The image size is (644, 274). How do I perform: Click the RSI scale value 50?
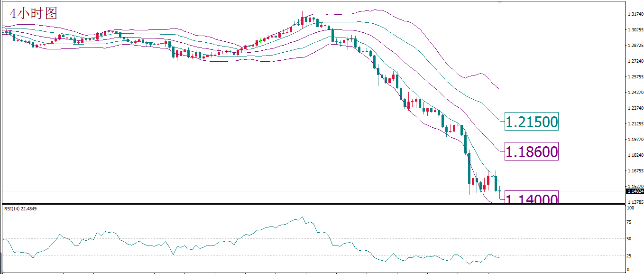point(629,239)
